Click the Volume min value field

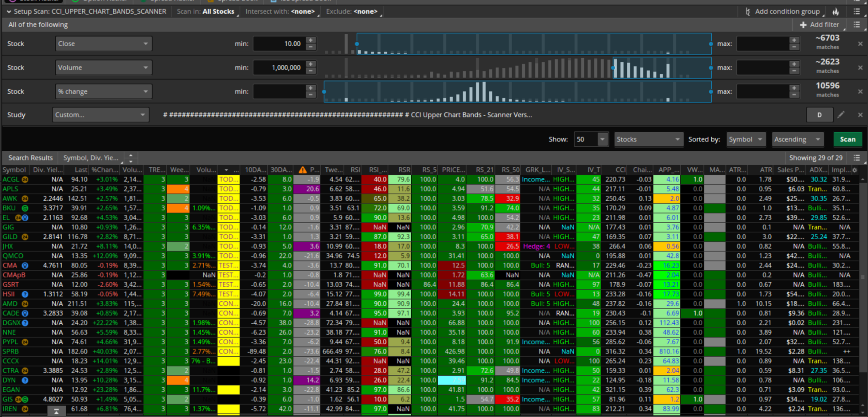click(279, 68)
